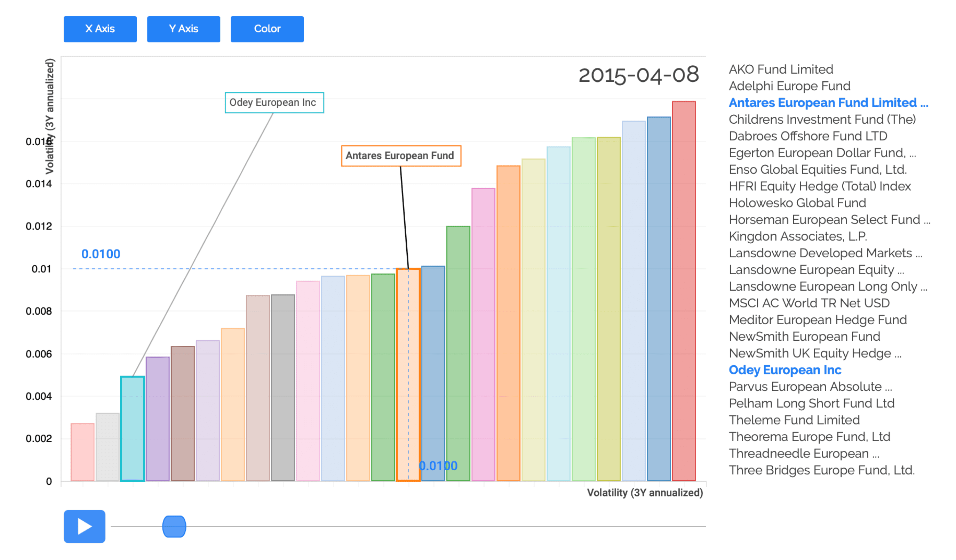Viewport: 956px width, 560px height.
Task: Toggle Odey European Inc legend entry
Action: click(x=784, y=370)
